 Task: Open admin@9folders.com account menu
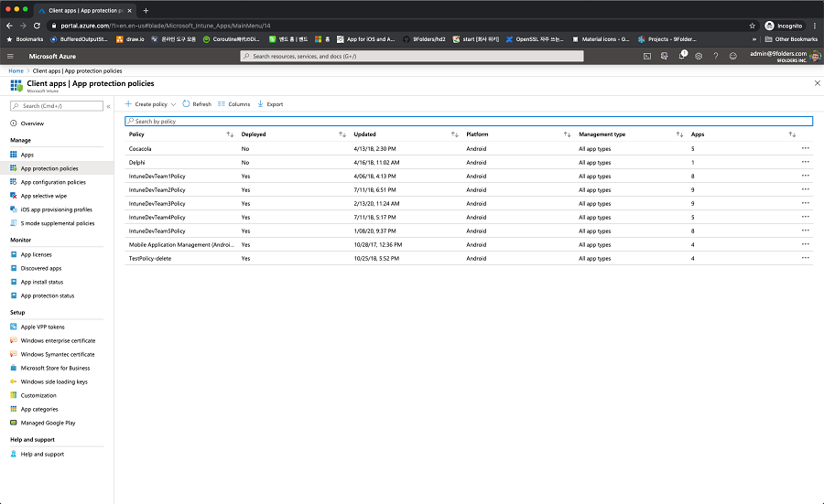pos(785,56)
